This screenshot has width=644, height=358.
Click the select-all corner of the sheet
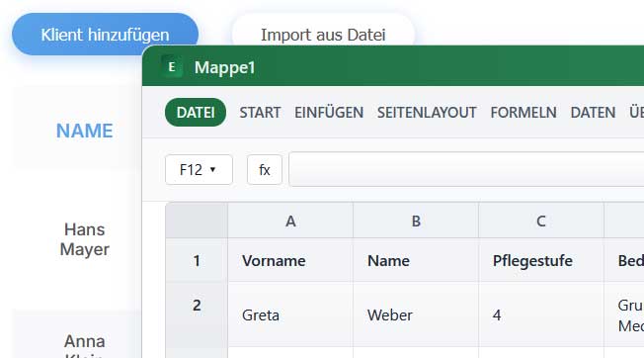coord(197,221)
